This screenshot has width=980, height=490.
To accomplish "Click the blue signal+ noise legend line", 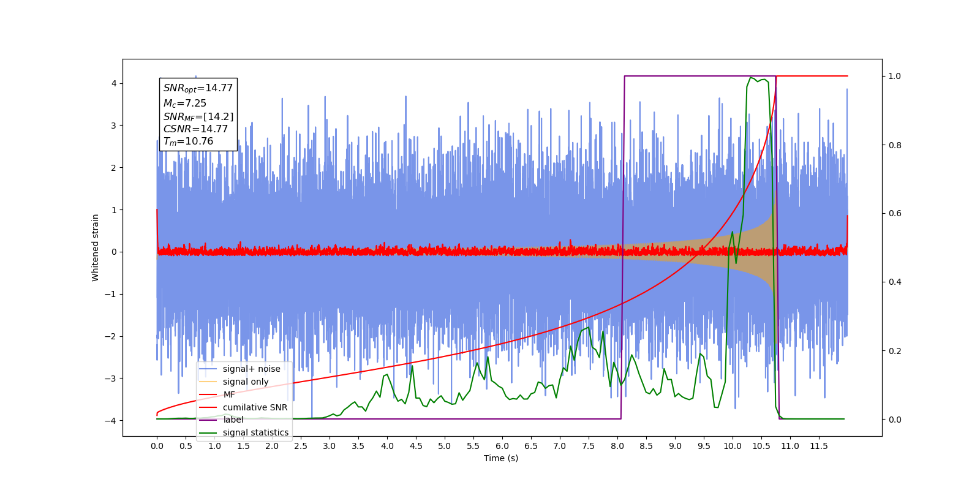I will [x=208, y=369].
